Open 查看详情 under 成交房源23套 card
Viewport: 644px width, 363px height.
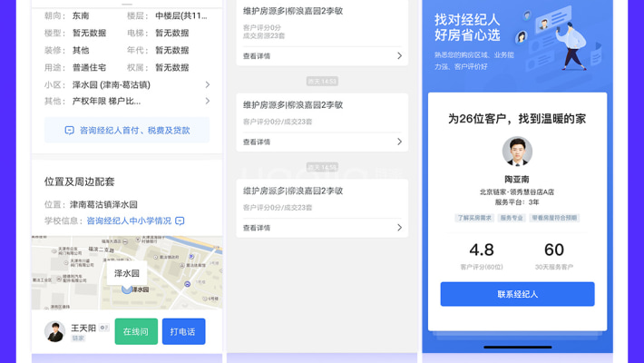pyautogui.click(x=257, y=56)
